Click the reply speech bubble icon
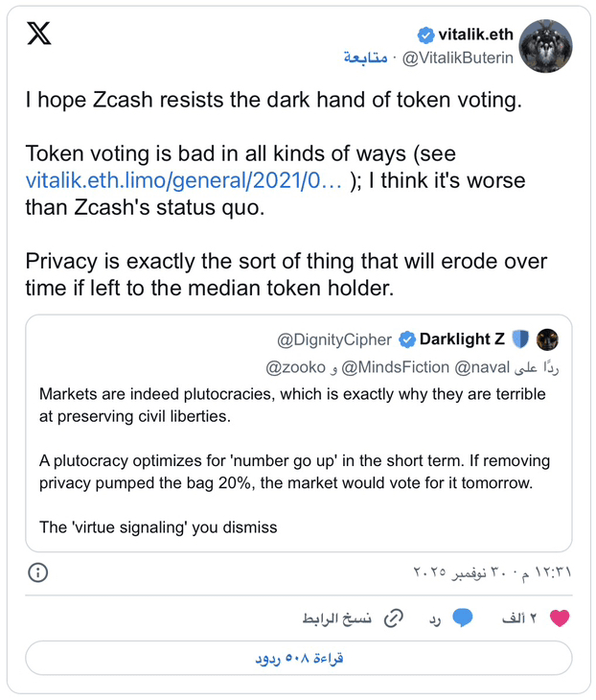The height and width of the screenshot is (700, 596). click(x=463, y=618)
